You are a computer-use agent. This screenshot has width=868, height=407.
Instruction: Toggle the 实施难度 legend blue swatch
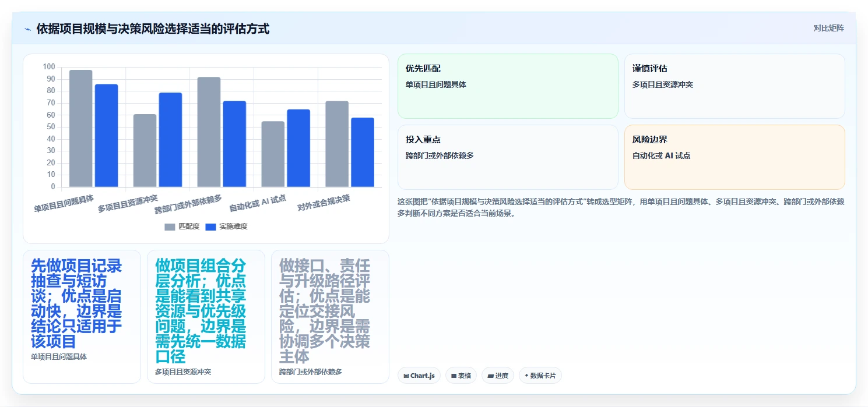click(x=211, y=226)
